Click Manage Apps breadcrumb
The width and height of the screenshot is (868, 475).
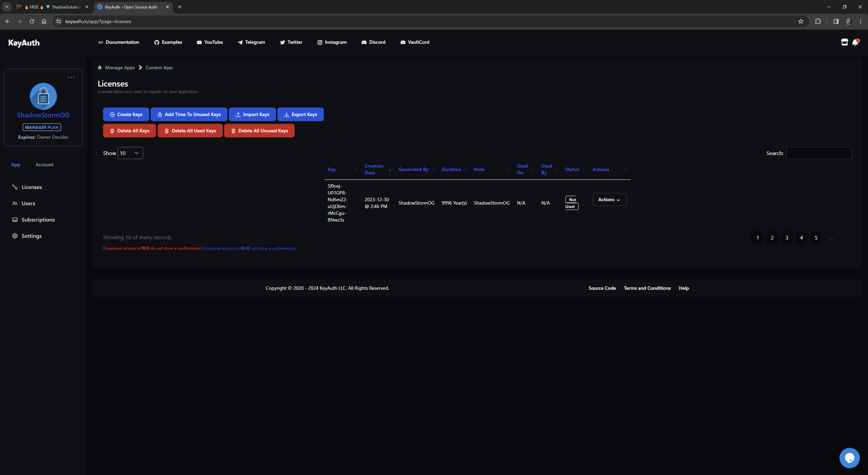(x=120, y=68)
